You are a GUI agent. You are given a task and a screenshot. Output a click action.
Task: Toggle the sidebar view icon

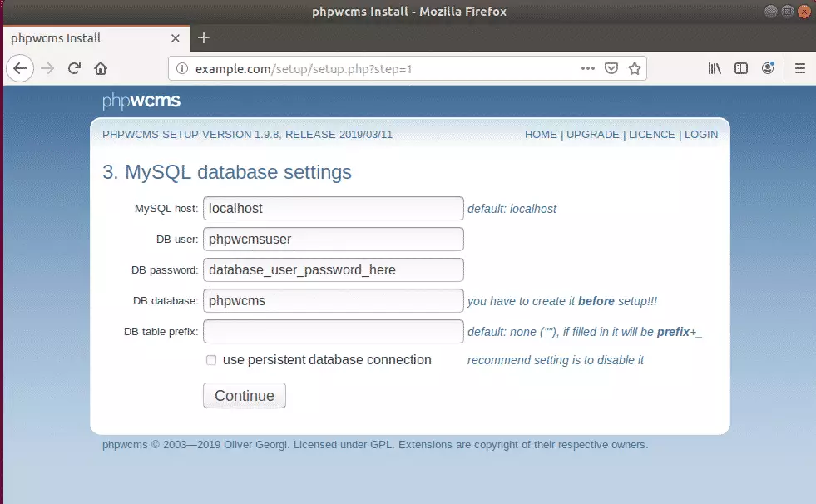(x=741, y=68)
